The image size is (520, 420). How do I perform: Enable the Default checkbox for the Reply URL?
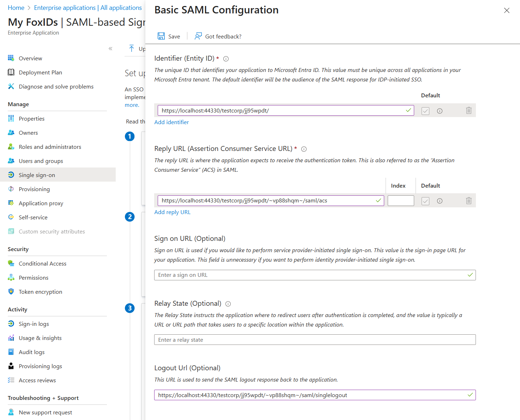pyautogui.click(x=425, y=201)
